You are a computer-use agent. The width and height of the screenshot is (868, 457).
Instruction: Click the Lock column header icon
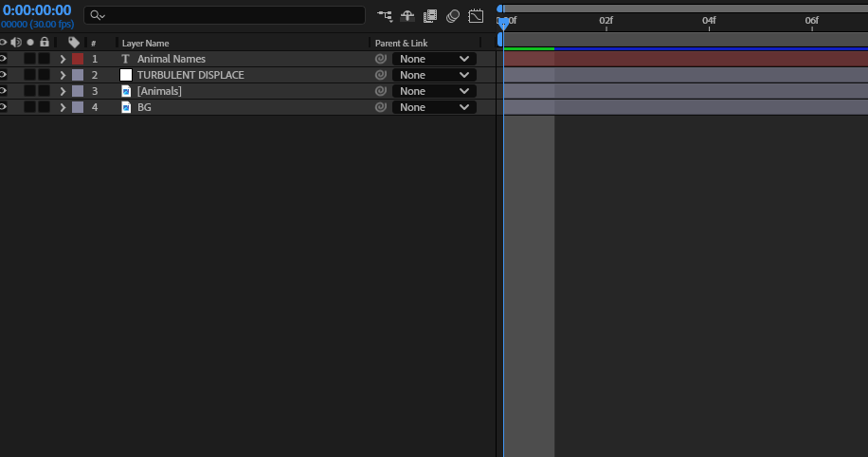pos(45,42)
